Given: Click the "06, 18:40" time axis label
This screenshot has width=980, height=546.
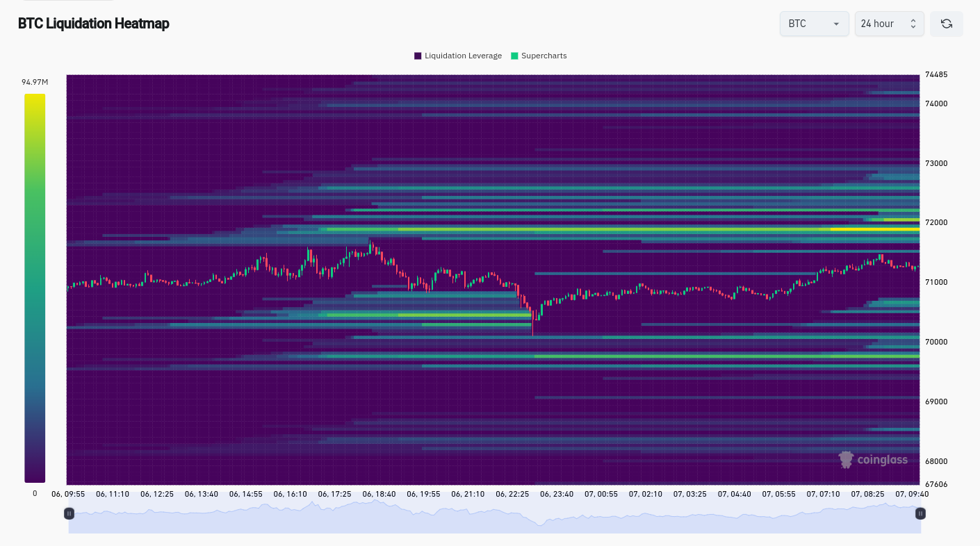Looking at the screenshot, I should coord(379,494).
